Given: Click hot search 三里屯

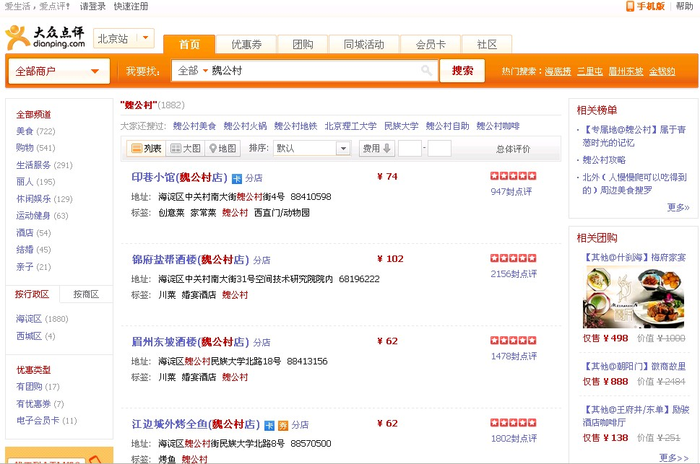Looking at the screenshot, I should (590, 71).
